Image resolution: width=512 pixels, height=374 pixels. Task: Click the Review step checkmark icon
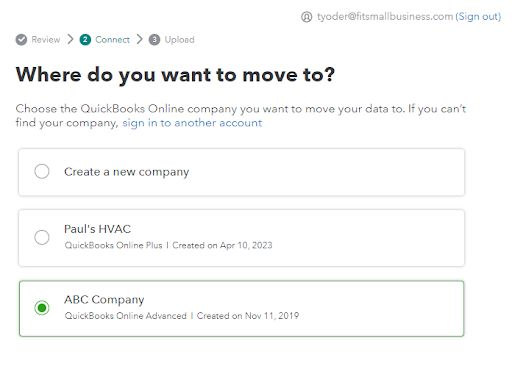[21, 40]
